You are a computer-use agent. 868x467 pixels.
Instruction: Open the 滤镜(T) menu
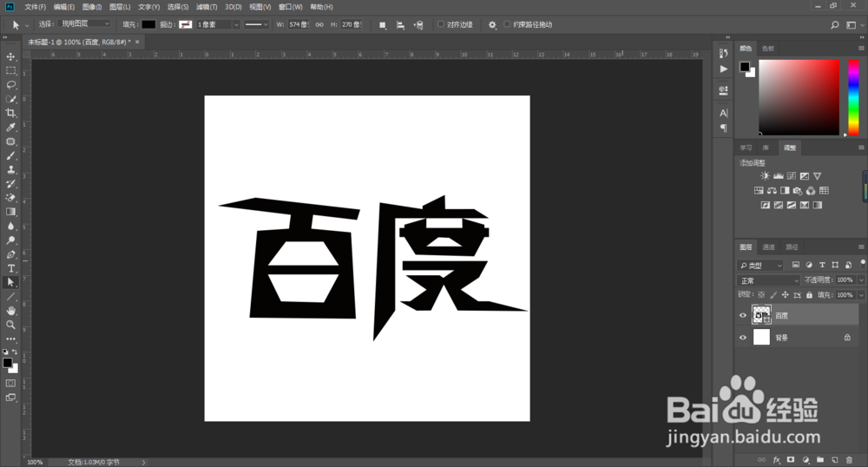click(x=207, y=7)
